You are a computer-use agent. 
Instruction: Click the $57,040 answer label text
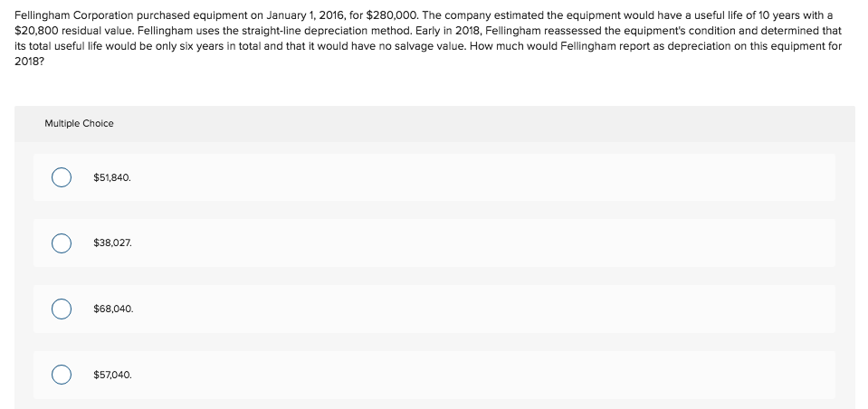coord(113,375)
